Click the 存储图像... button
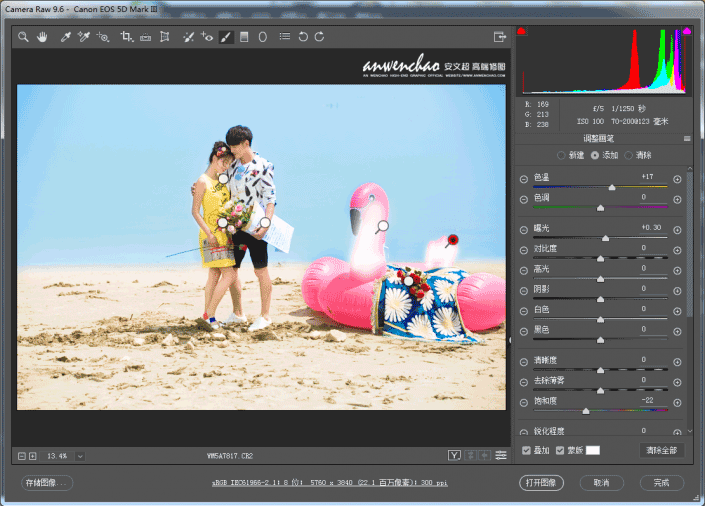This screenshot has height=506, width=705. pyautogui.click(x=47, y=483)
